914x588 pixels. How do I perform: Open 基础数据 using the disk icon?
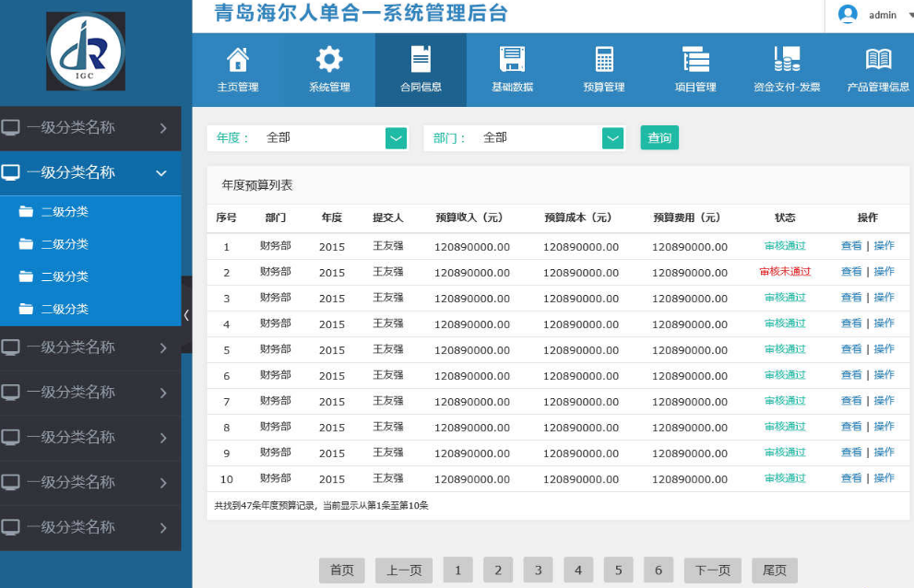(512, 57)
